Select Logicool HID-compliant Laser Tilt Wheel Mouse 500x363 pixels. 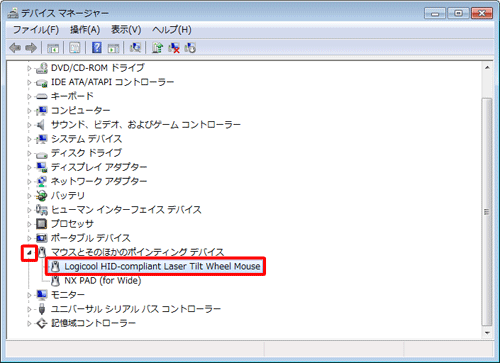[162, 266]
